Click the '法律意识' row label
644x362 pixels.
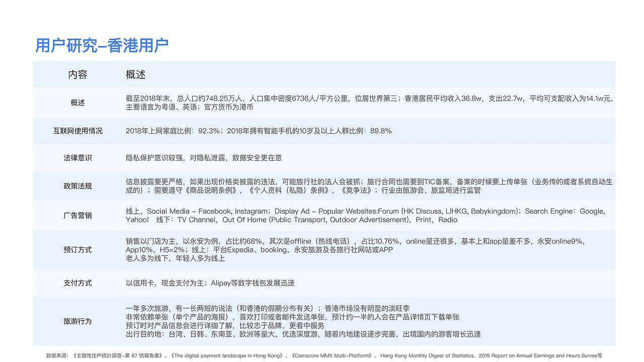(x=78, y=158)
